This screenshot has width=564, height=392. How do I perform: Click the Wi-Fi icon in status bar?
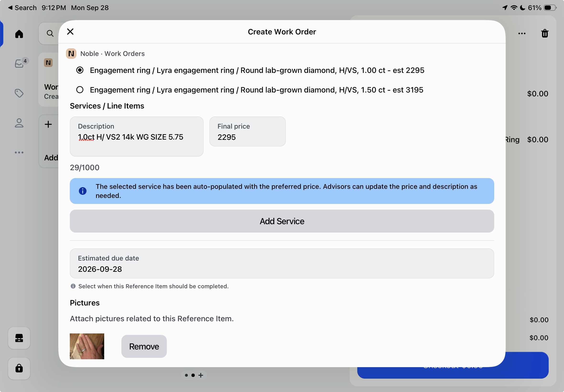click(514, 8)
